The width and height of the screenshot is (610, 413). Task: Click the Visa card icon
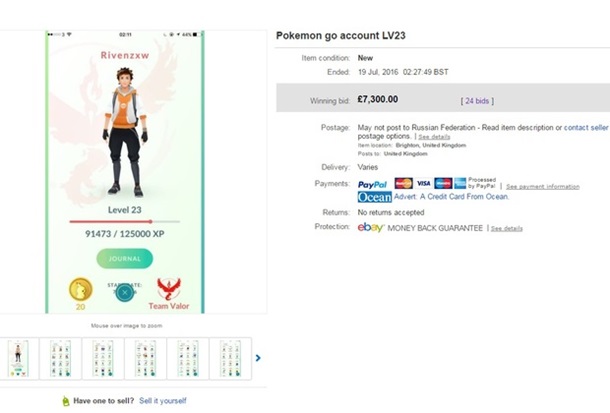pos(423,184)
